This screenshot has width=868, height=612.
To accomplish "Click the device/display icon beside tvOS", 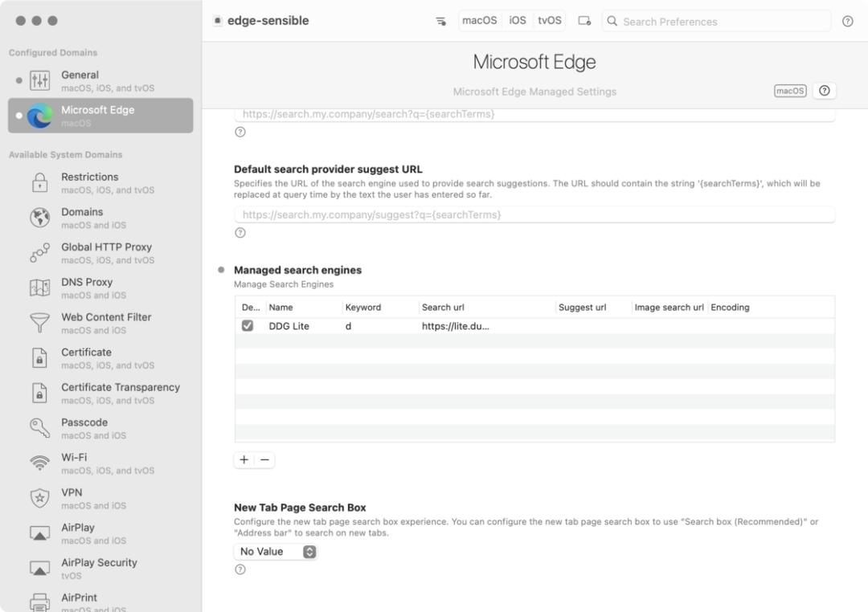I will click(x=584, y=21).
